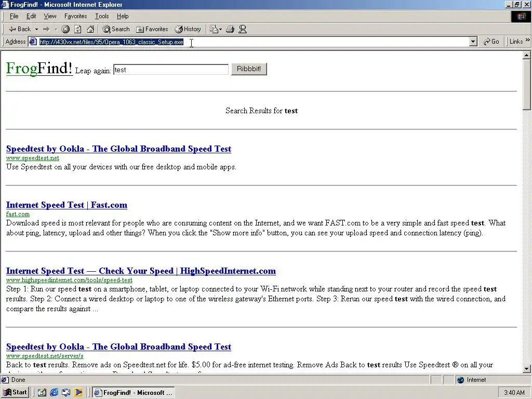532x399 pixels.
Task: Open first Speedtest by Ookla result
Action: pyautogui.click(x=119, y=149)
